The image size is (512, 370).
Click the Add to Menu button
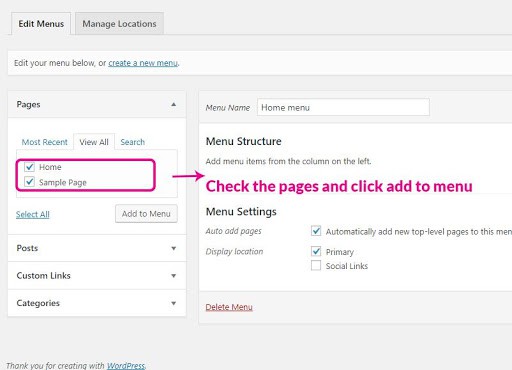146,214
